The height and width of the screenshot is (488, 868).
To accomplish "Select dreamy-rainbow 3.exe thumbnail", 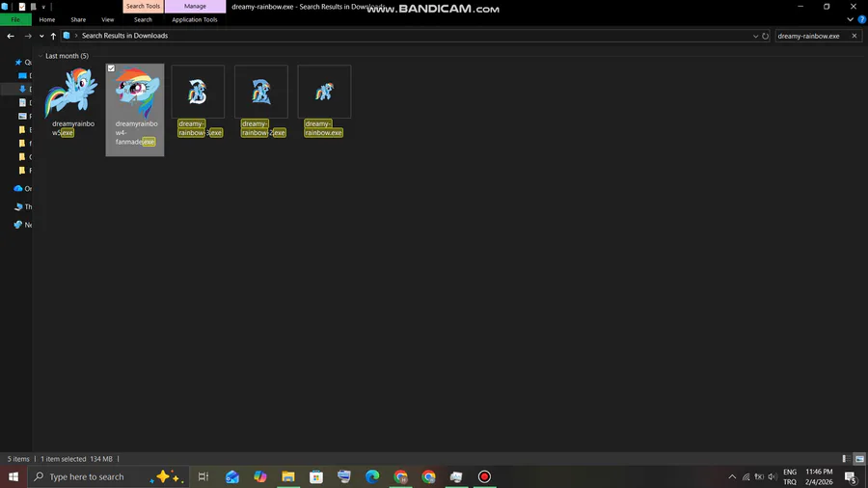I will pyautogui.click(x=198, y=92).
